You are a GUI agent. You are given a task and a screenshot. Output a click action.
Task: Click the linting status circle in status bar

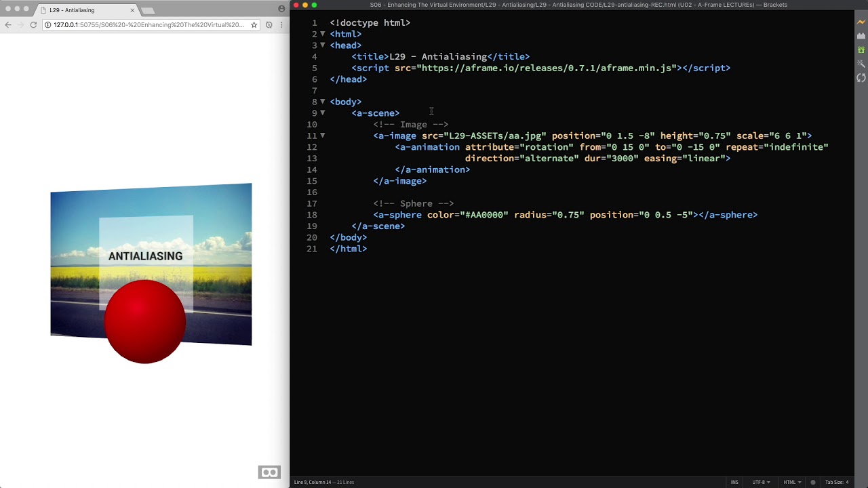click(x=813, y=482)
